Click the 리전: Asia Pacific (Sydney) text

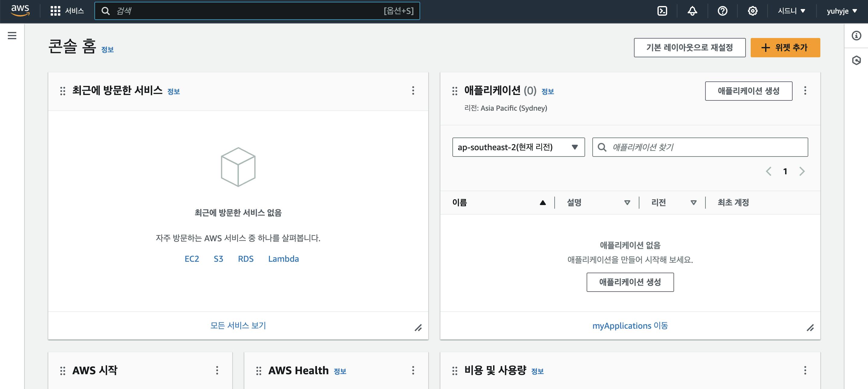(506, 108)
